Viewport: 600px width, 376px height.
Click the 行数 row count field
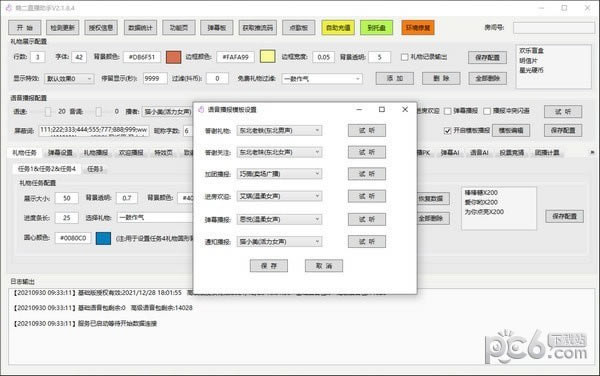pyautogui.click(x=38, y=57)
